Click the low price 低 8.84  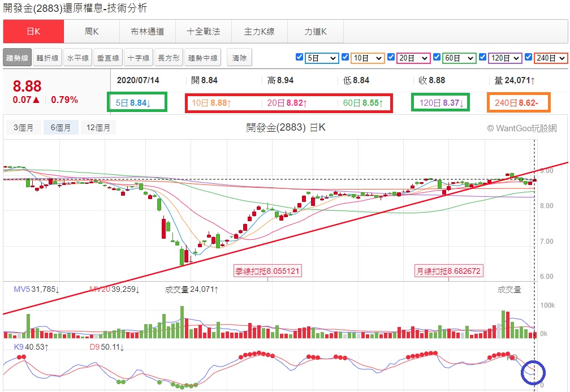pos(356,80)
